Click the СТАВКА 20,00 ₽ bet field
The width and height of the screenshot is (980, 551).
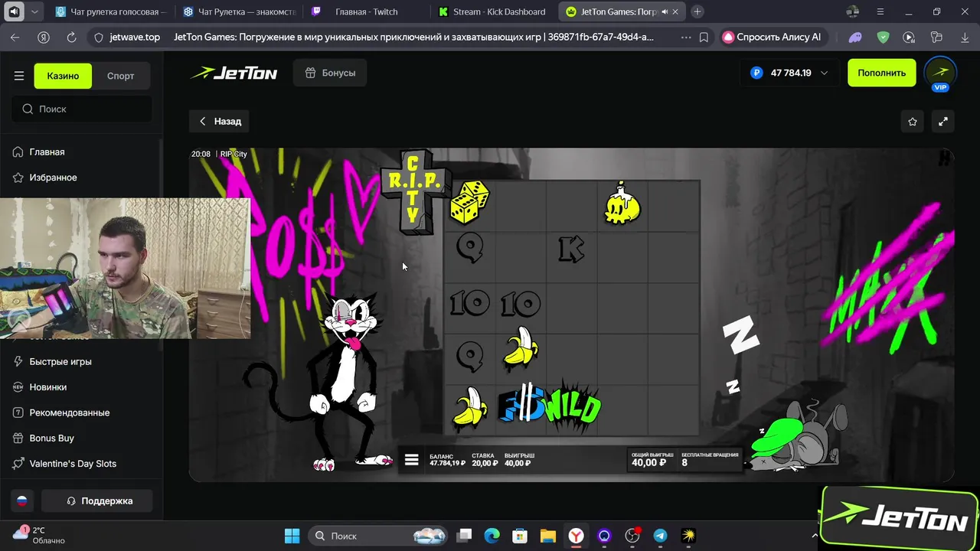pos(484,459)
